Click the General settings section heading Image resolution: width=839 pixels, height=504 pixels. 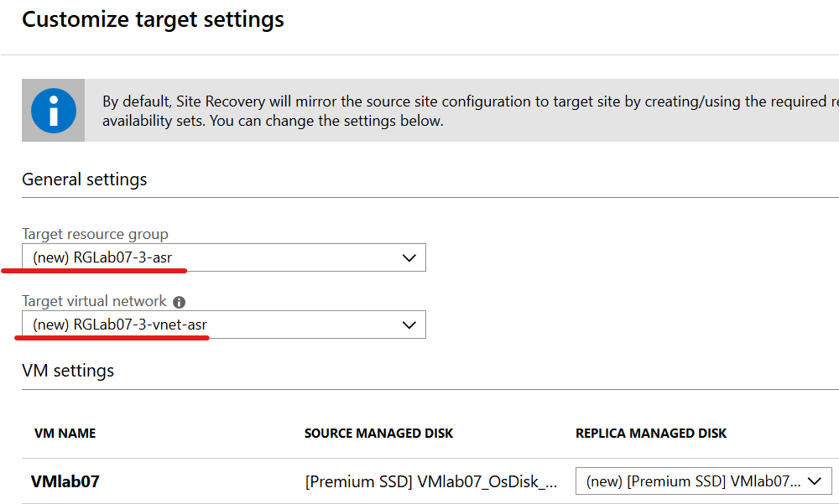(84, 179)
